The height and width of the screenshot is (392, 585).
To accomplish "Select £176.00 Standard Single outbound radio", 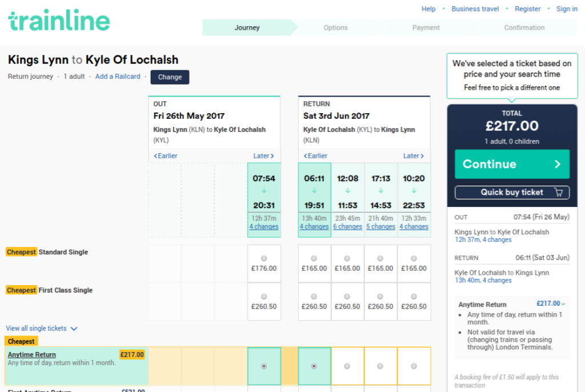I will 264,258.
